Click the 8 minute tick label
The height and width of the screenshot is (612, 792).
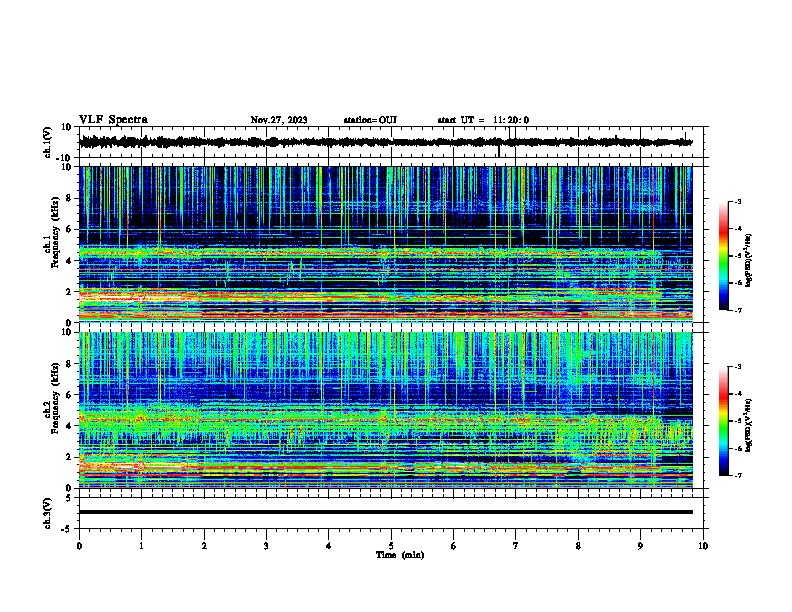[x=578, y=546]
